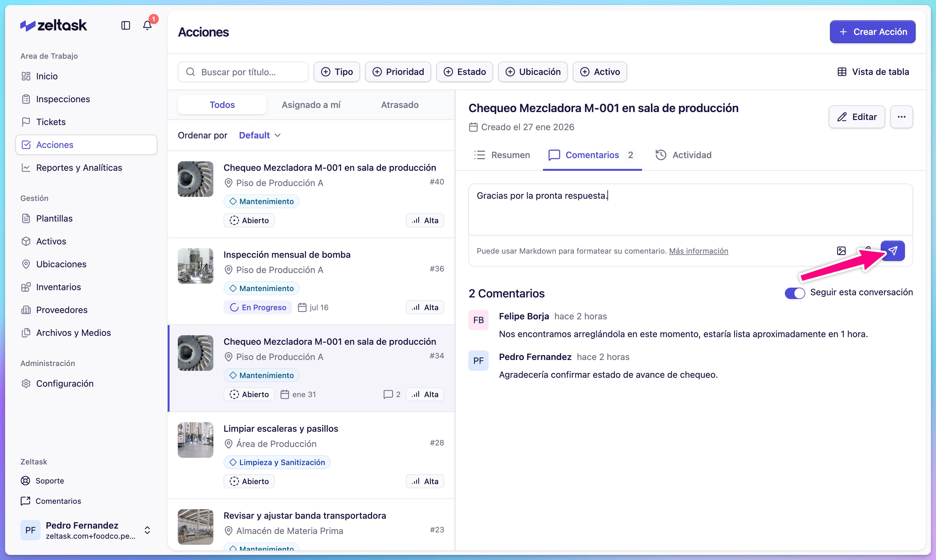936x560 pixels.
Task: Go to Proveedores
Action: [x=86, y=310]
